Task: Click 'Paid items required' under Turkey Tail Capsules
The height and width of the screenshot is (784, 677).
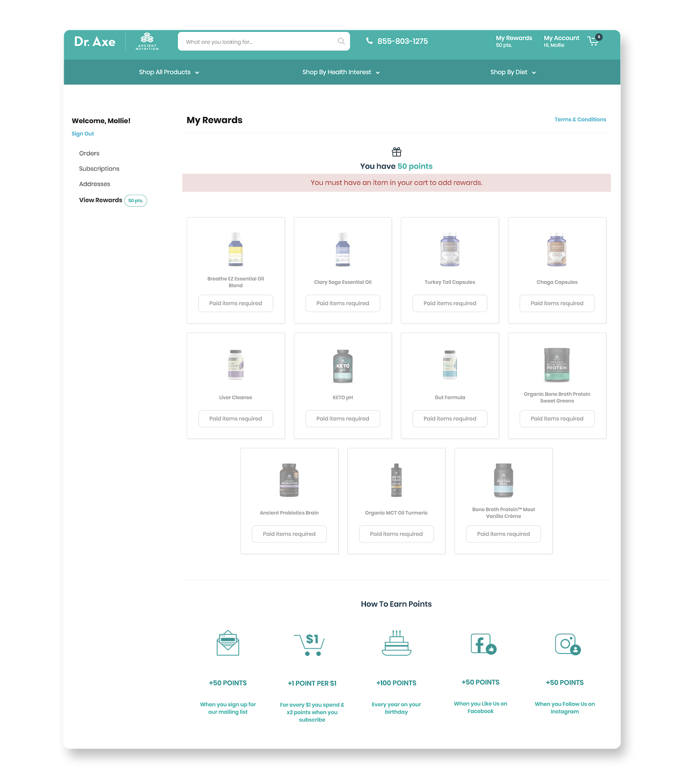Action: click(x=450, y=303)
